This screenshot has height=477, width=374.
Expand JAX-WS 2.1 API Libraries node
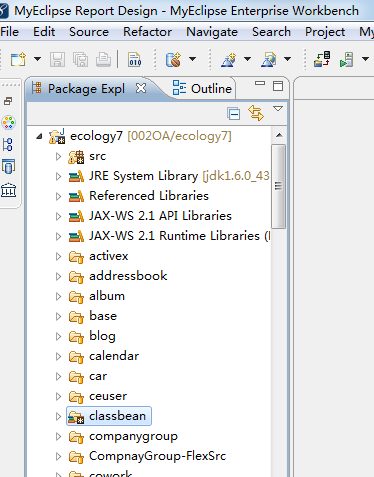(58, 216)
